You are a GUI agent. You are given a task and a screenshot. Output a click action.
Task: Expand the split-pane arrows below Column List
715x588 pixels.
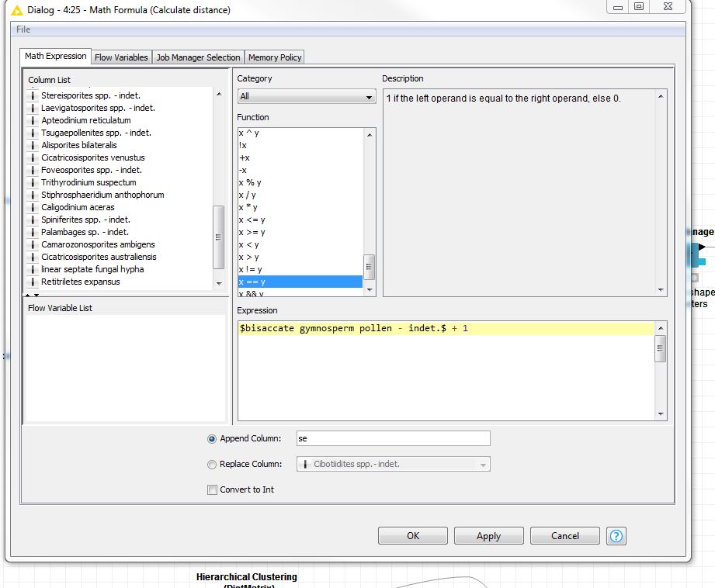coord(31,295)
